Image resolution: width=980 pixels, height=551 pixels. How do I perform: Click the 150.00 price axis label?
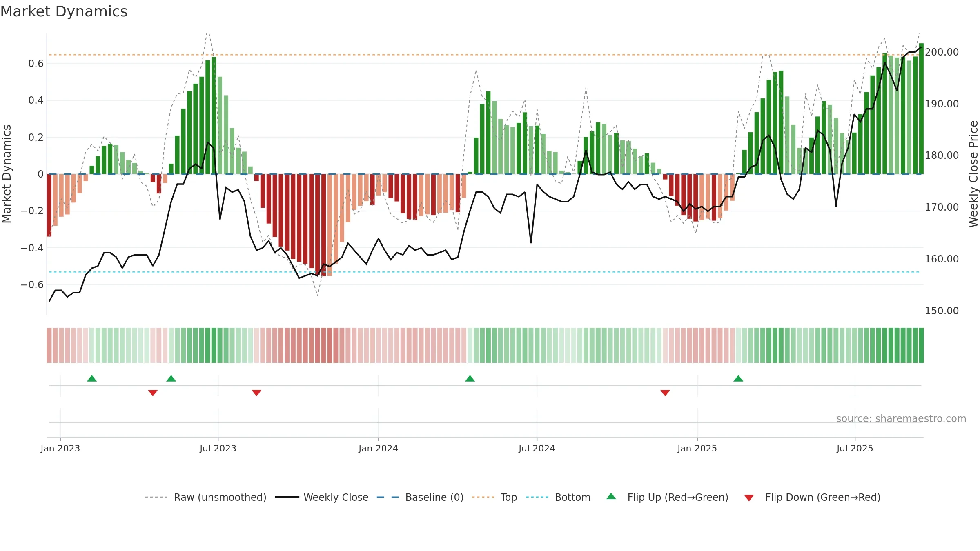(x=942, y=311)
